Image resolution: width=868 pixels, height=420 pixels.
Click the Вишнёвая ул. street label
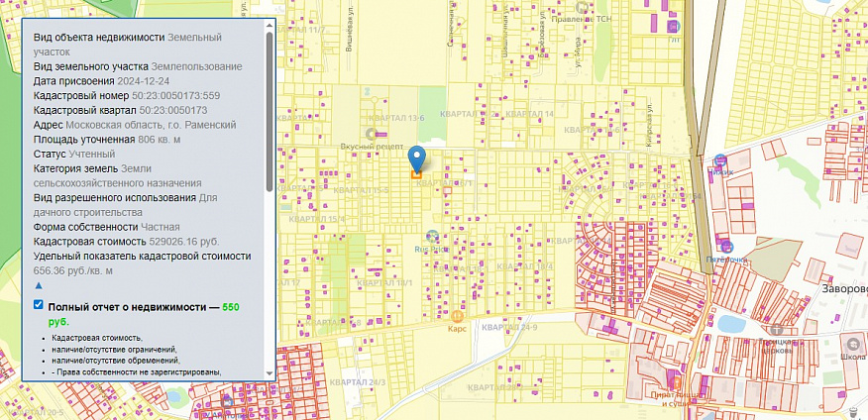(350, 34)
